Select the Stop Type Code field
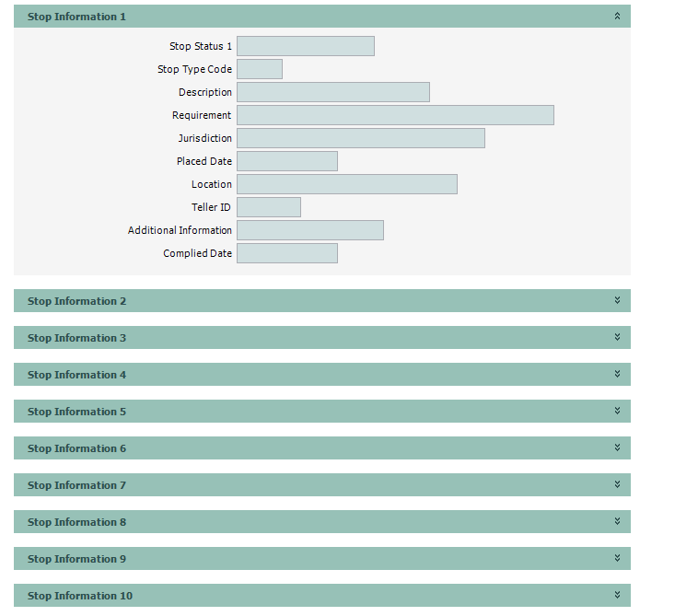The height and width of the screenshot is (616, 698). pyautogui.click(x=259, y=69)
